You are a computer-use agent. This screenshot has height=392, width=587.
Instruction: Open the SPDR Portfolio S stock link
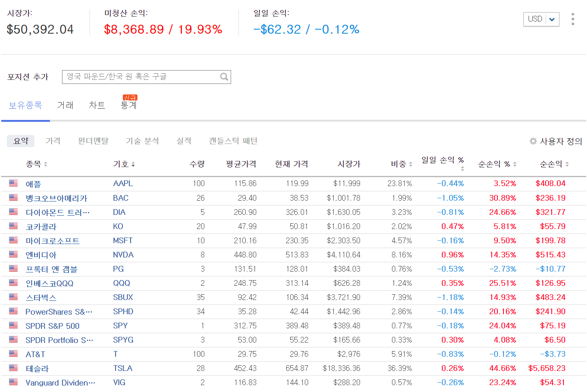(59, 340)
